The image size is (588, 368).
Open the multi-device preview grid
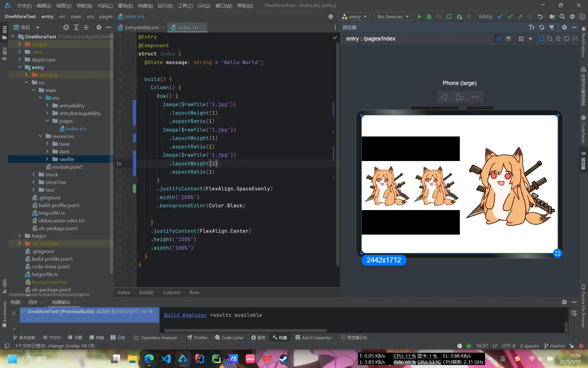pyautogui.click(x=521, y=39)
